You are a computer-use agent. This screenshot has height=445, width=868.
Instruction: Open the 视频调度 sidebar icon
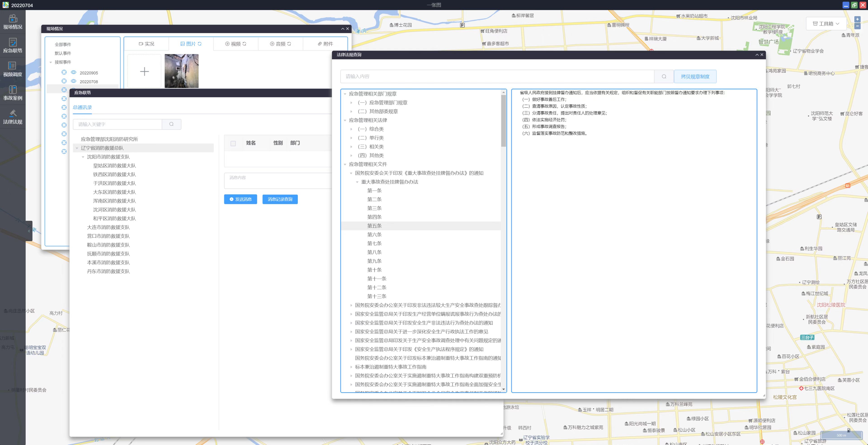(12, 66)
